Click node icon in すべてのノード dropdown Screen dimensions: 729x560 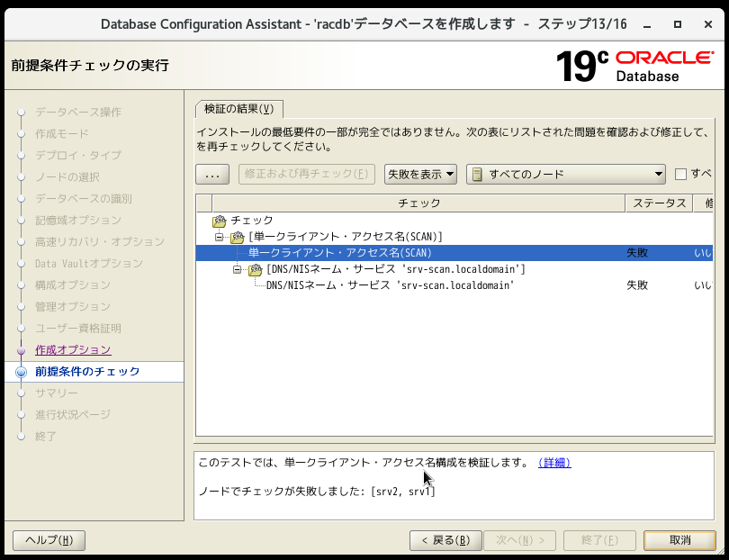click(x=476, y=175)
